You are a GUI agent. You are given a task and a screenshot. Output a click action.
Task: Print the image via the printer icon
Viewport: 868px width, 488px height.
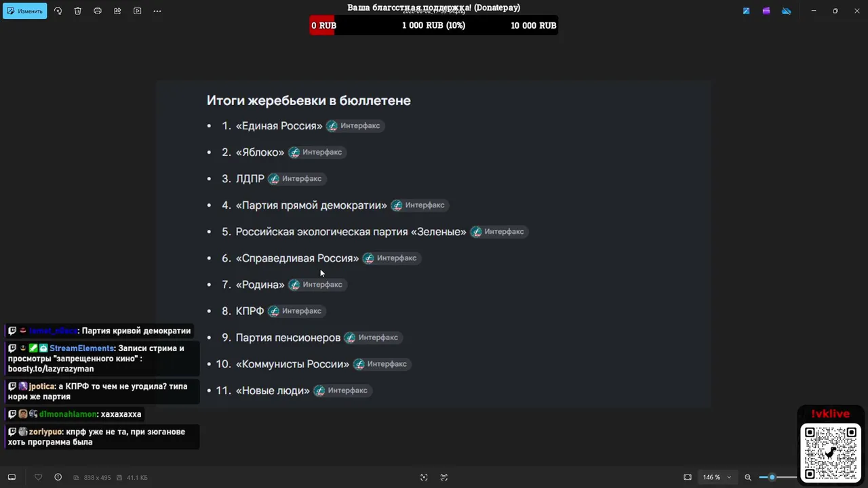click(98, 11)
